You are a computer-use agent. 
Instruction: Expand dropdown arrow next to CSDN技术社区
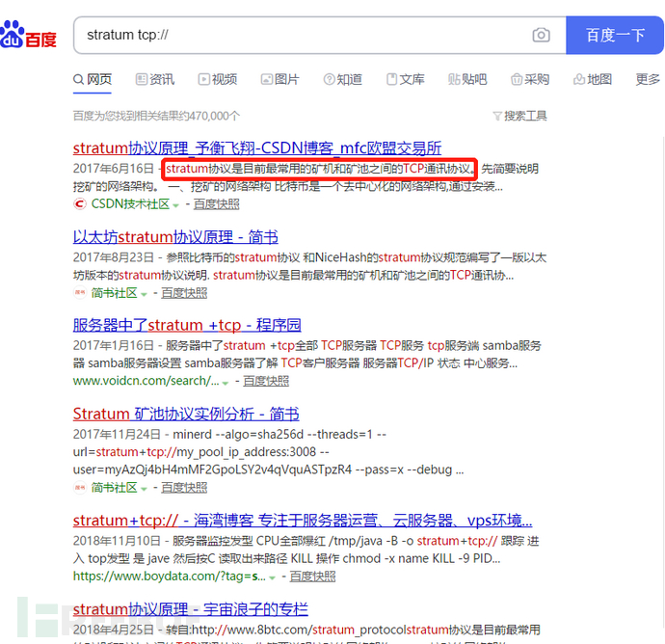(x=175, y=205)
